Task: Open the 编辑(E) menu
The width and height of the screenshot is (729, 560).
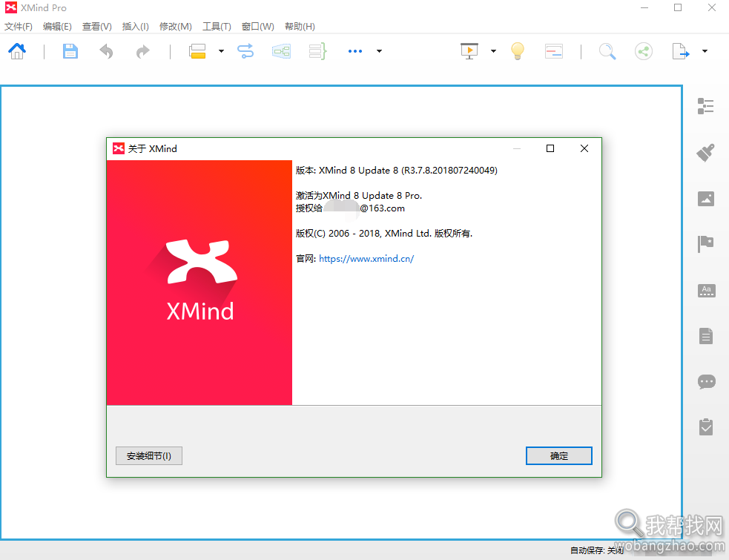Action: (x=57, y=27)
